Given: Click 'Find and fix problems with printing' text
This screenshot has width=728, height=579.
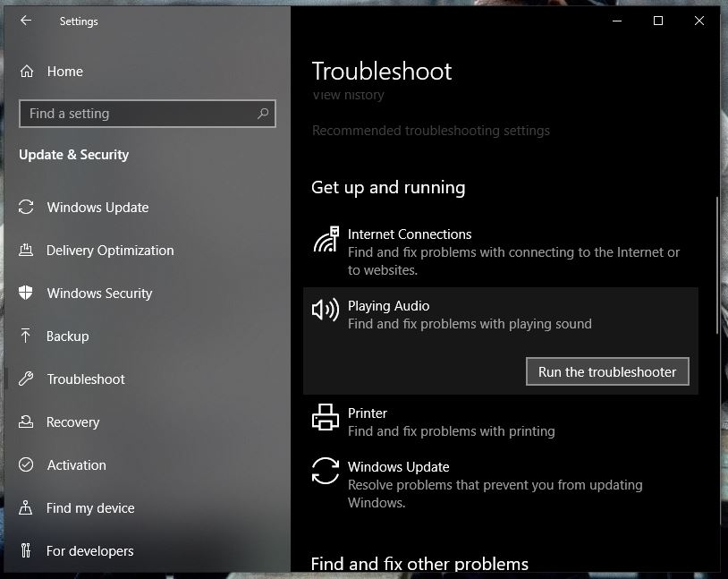Looking at the screenshot, I should (452, 431).
